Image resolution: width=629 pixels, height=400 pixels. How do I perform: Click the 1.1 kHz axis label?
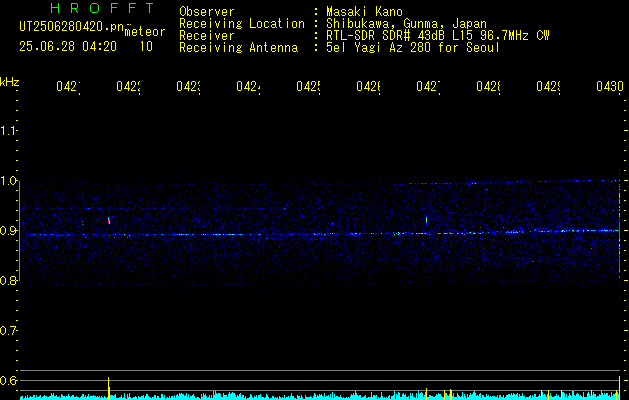pos(8,130)
